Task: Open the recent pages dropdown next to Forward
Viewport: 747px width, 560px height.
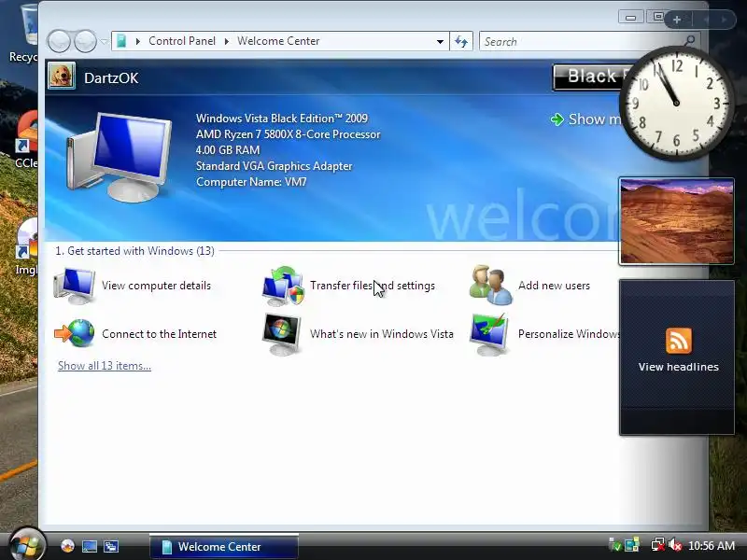Action: click(104, 41)
